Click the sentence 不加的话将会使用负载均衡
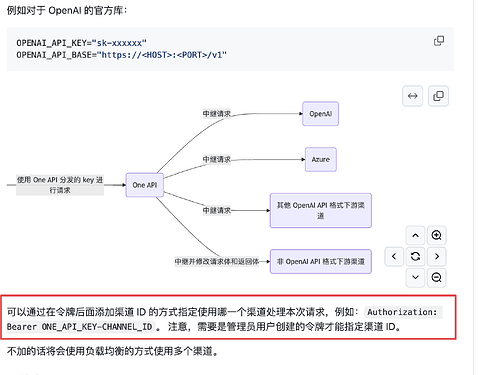The width and height of the screenshot is (484, 375). pyautogui.click(x=113, y=351)
